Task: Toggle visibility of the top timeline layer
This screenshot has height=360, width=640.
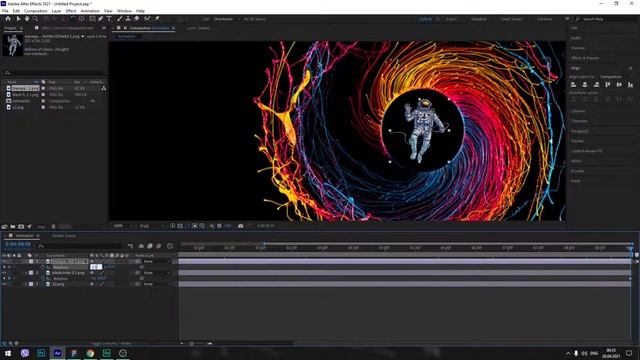Action: [4, 261]
